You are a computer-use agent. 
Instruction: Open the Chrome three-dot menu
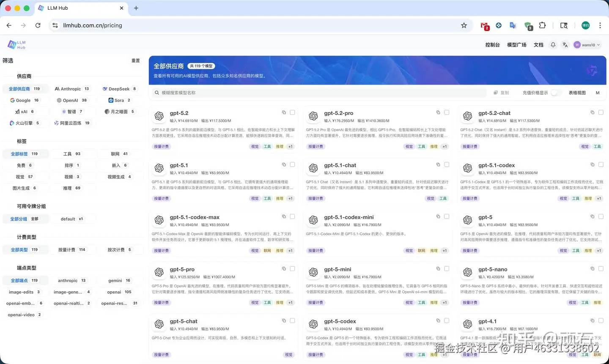(x=600, y=25)
